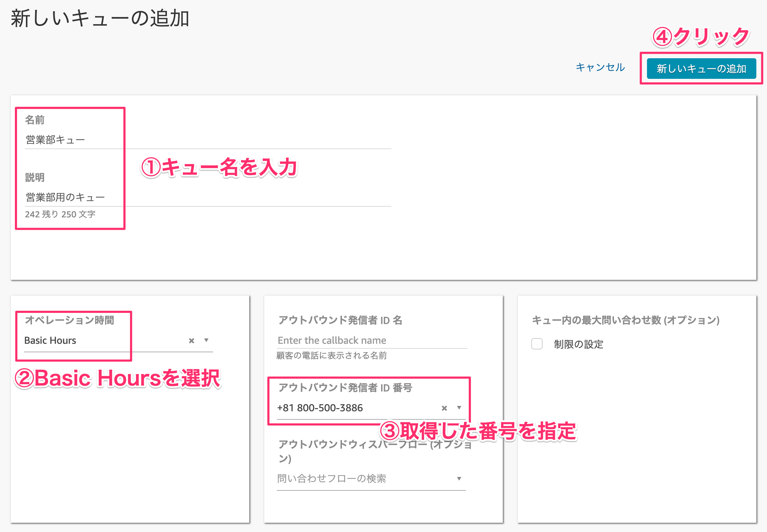Viewport: 767px width, 532px height.
Task: Clear the +81 800-500-3886 number with the x
Action: pyautogui.click(x=444, y=408)
